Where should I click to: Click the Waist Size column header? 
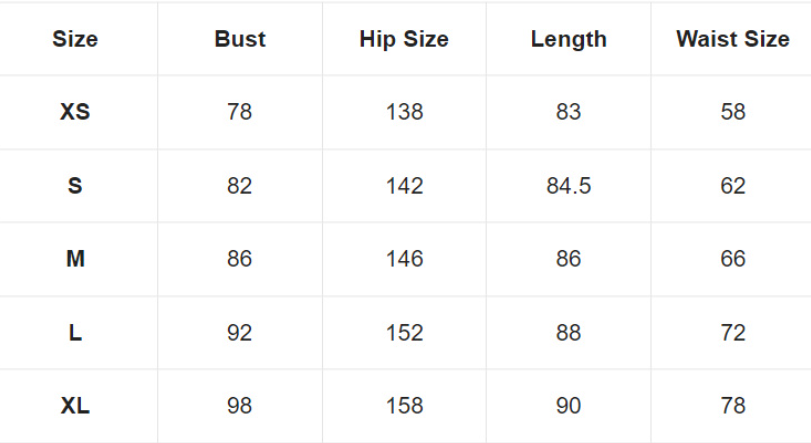click(732, 40)
